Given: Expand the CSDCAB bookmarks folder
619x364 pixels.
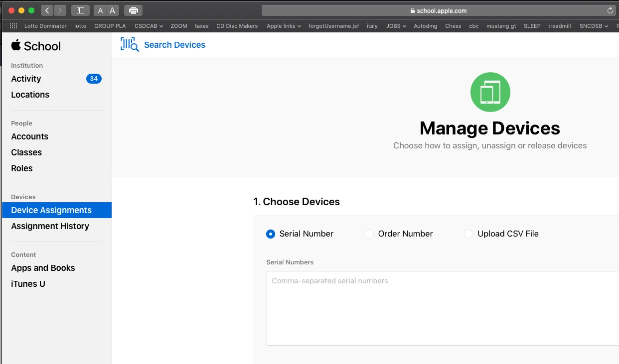Looking at the screenshot, I should pos(149,26).
